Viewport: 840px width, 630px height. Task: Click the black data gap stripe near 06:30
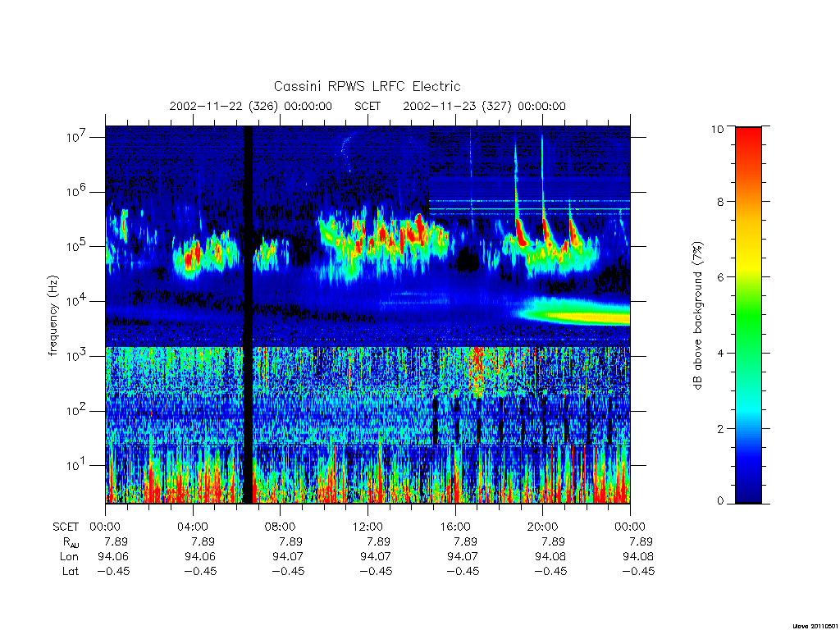coord(248,314)
